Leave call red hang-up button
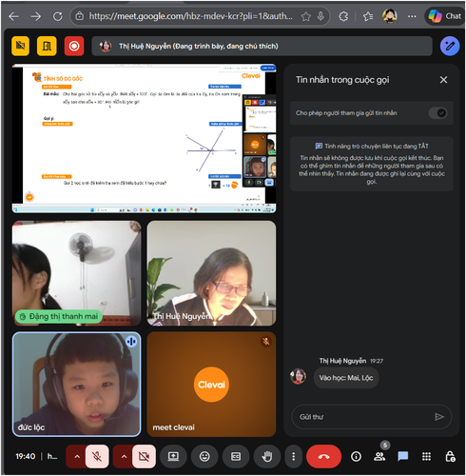This screenshot has width=466, height=476. point(323,456)
